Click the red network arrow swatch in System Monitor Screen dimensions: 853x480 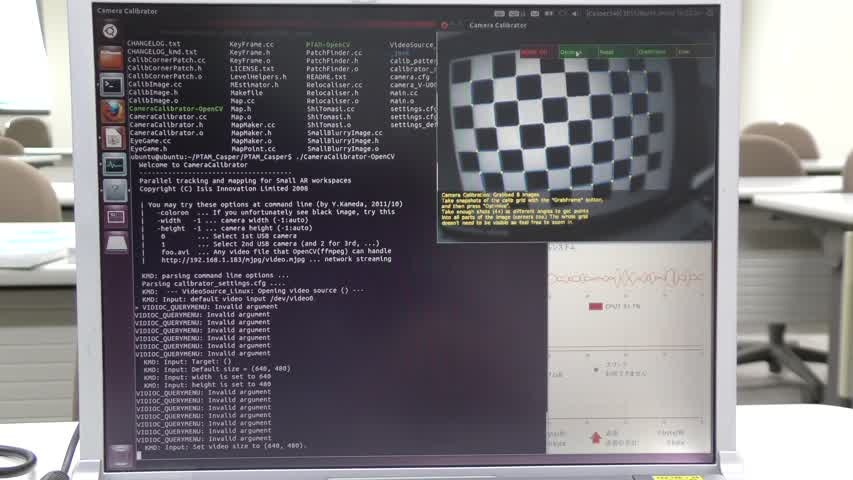point(596,438)
